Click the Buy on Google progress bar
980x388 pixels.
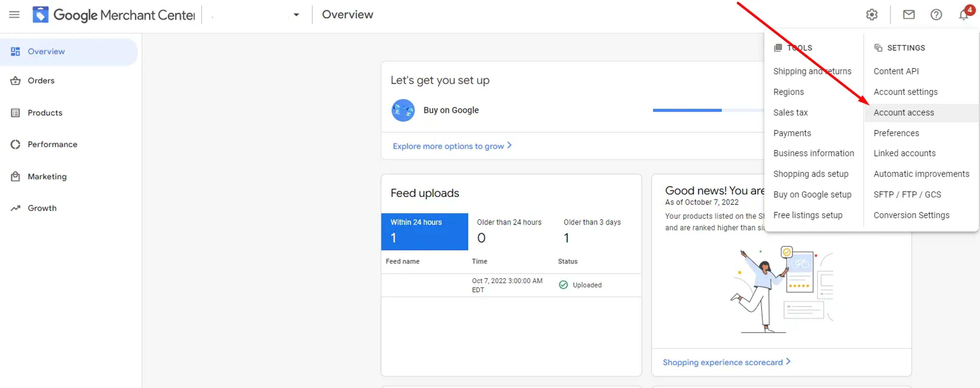pos(708,110)
